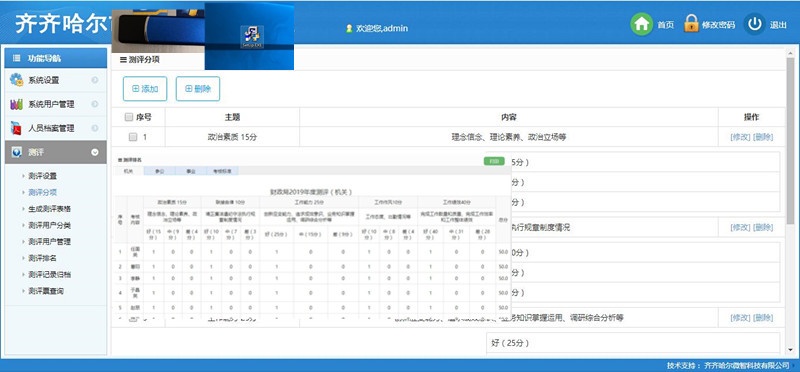Expand 人员档案管理 with its arrow
Image resolution: width=800 pixels, height=372 pixels.
(x=95, y=128)
